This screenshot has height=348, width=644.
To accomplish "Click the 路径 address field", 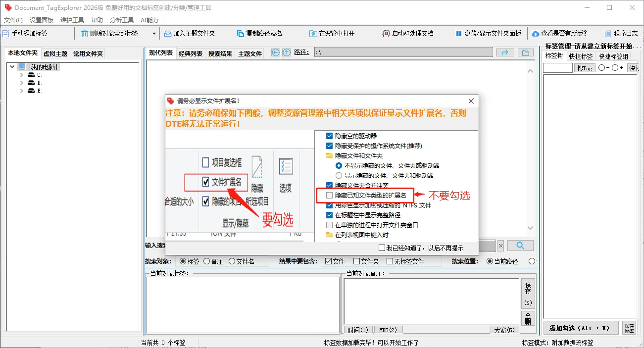I will pos(403,52).
